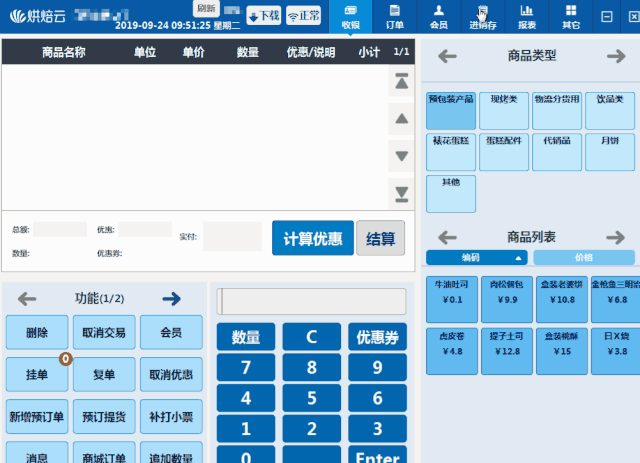Jump to top of order list
Screen dimensions: 640x463
point(401,83)
